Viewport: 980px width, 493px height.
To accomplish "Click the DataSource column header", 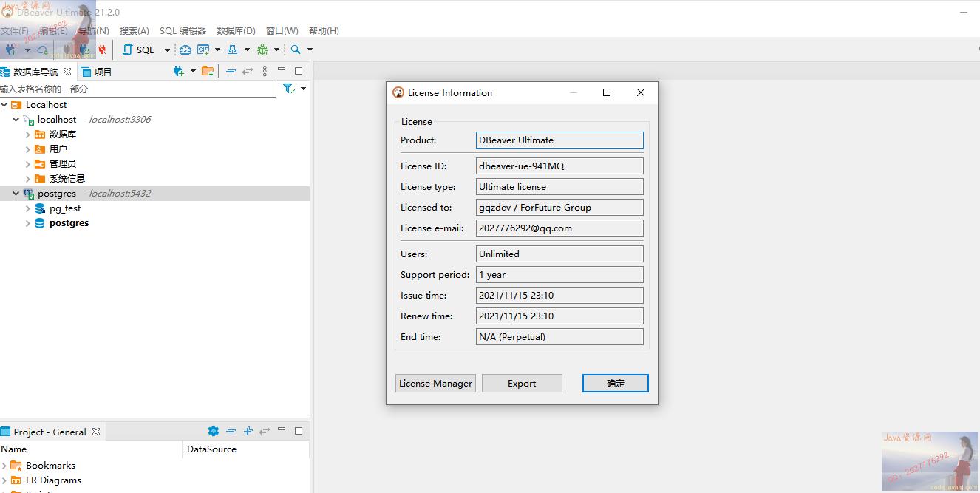I will [212, 449].
